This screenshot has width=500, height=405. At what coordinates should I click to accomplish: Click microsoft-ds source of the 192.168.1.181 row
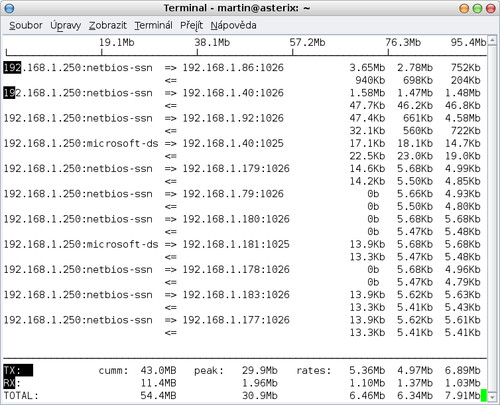81,244
